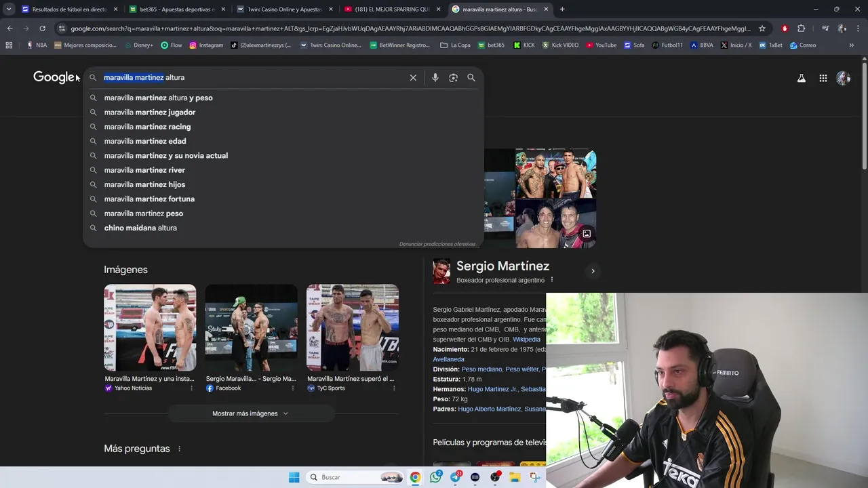The height and width of the screenshot is (488, 868).
Task: Select suggestion maravilla martinez river
Action: pos(283,170)
